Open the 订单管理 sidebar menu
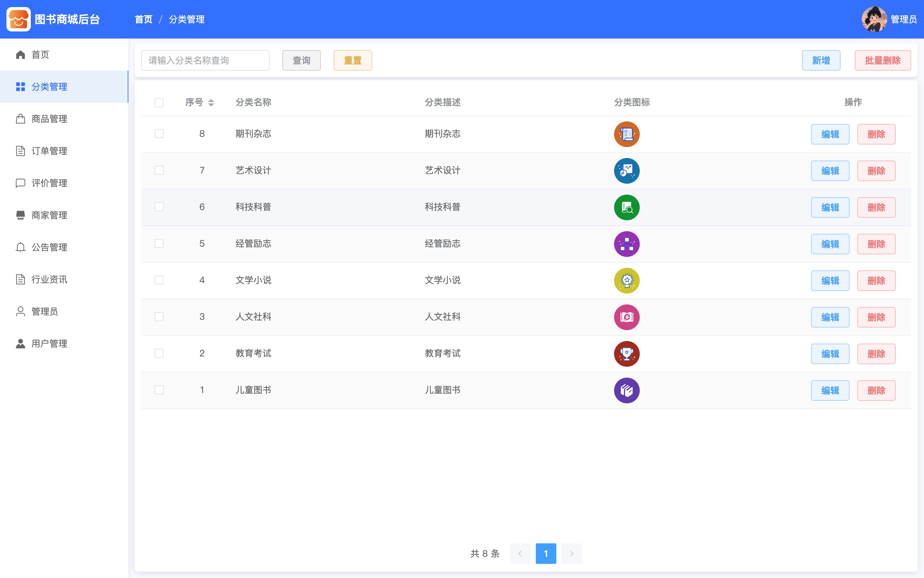Viewport: 924px width, 578px height. (x=64, y=151)
